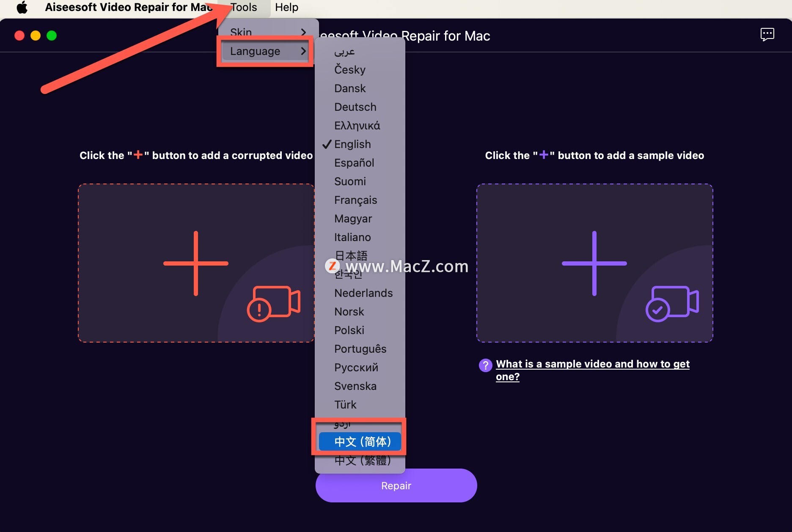792x532 pixels.
Task: Choose Italiano as the language
Action: click(x=360, y=237)
